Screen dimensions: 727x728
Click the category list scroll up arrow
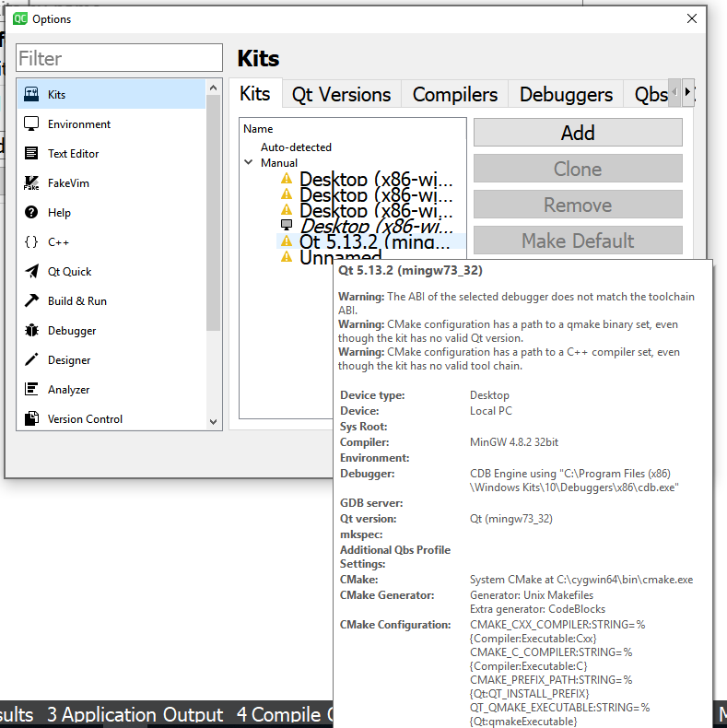click(213, 88)
